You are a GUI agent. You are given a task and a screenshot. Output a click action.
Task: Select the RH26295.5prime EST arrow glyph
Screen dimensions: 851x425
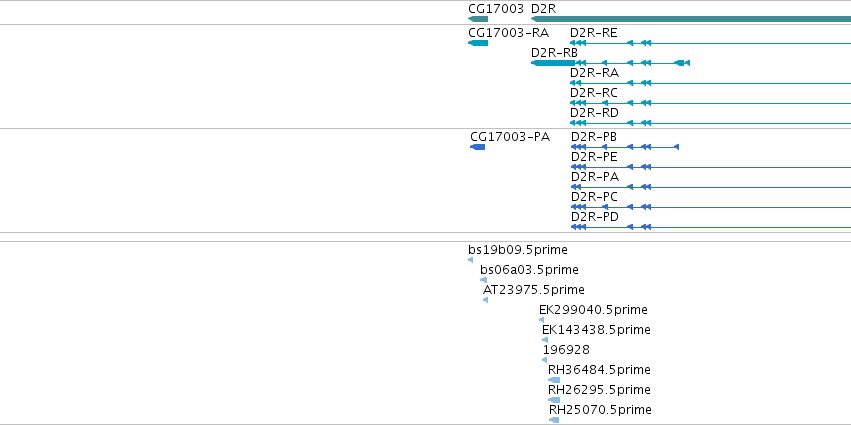click(x=554, y=400)
